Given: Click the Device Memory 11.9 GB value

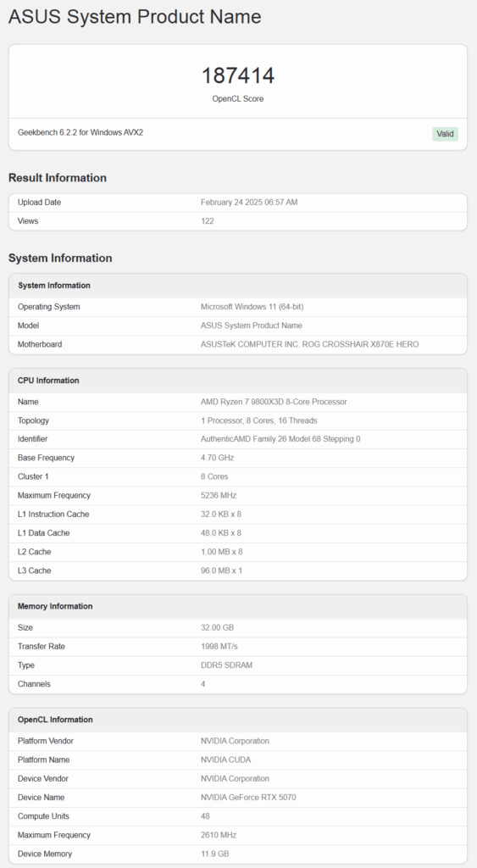Looking at the screenshot, I should tap(214, 854).
